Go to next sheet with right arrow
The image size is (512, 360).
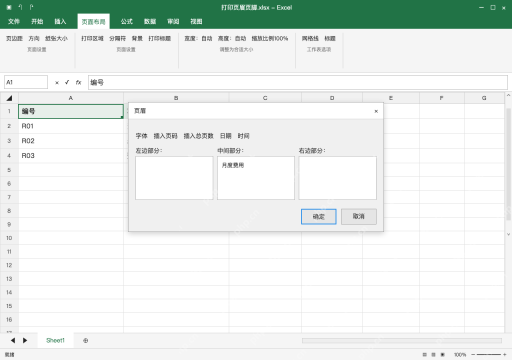pyautogui.click(x=25, y=340)
